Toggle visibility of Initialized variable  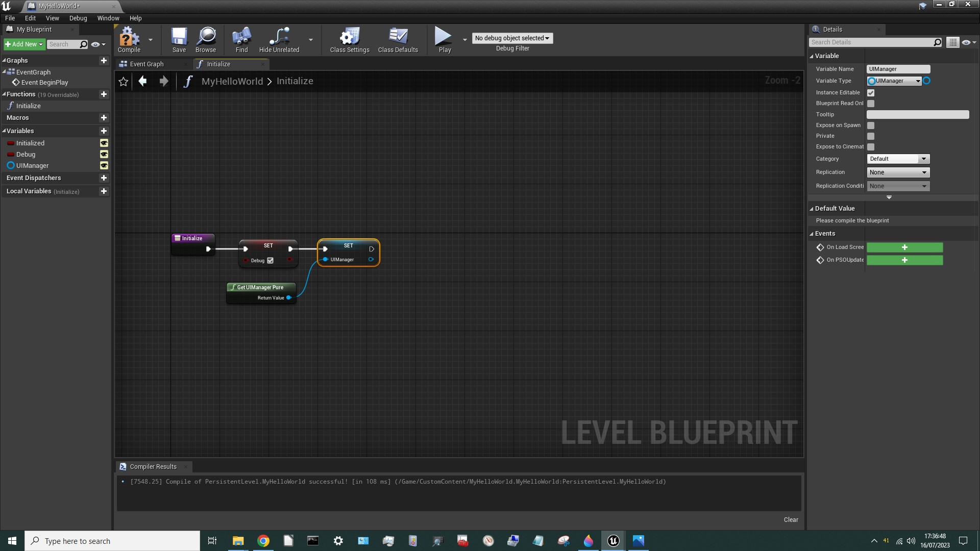[x=104, y=143]
